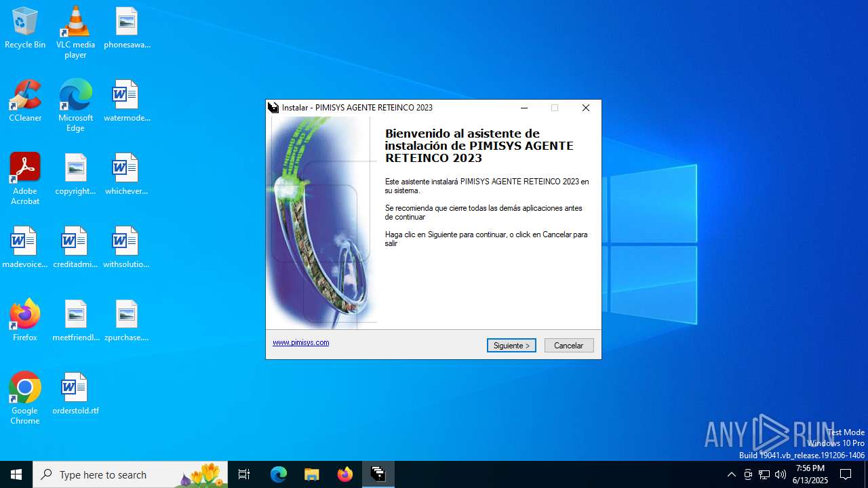The image size is (868, 488).
Task: Show hidden system tray icons
Action: pyautogui.click(x=731, y=474)
